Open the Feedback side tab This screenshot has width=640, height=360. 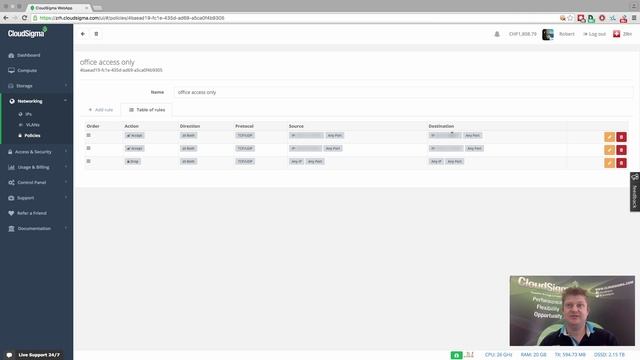tap(635, 192)
